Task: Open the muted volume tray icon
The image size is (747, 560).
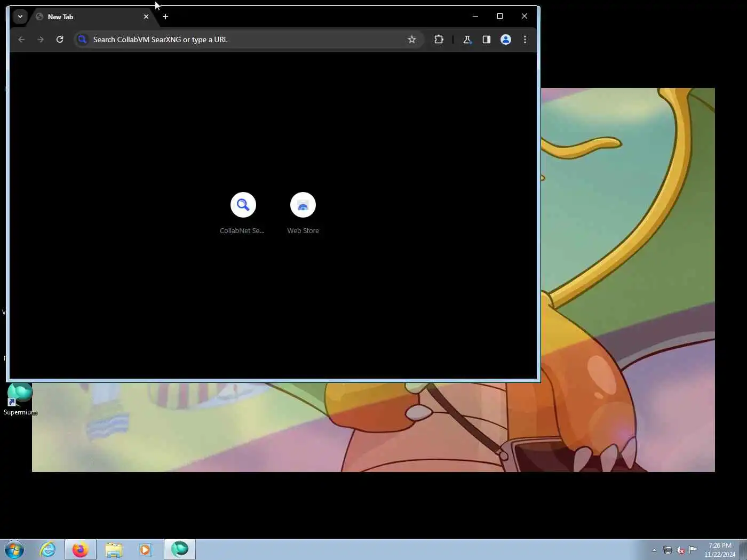Action: click(x=680, y=550)
